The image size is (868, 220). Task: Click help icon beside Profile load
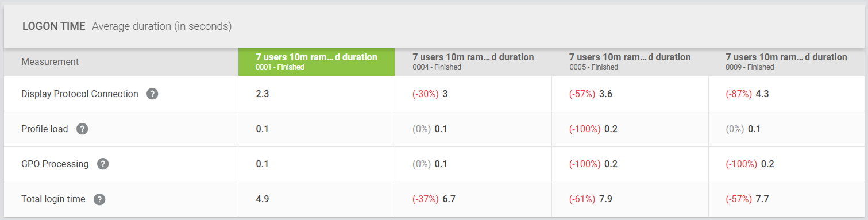pyautogui.click(x=82, y=129)
